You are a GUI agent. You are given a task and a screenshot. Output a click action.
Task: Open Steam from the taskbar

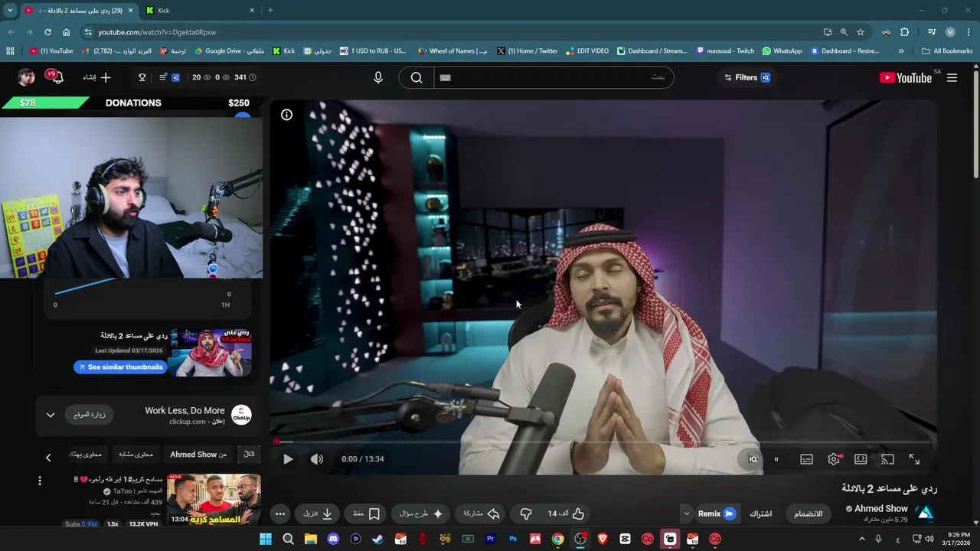tap(378, 539)
